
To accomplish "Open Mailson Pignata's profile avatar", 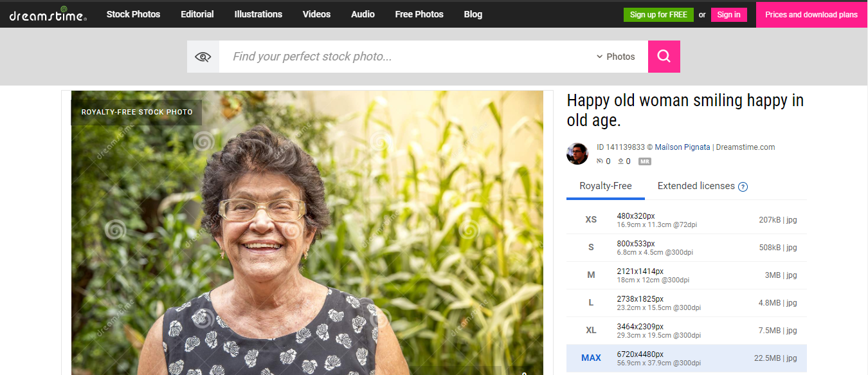I will click(x=577, y=154).
